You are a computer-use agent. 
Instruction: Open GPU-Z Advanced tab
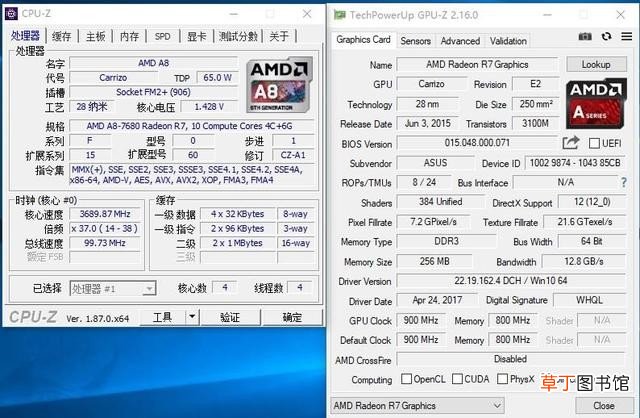pyautogui.click(x=460, y=41)
